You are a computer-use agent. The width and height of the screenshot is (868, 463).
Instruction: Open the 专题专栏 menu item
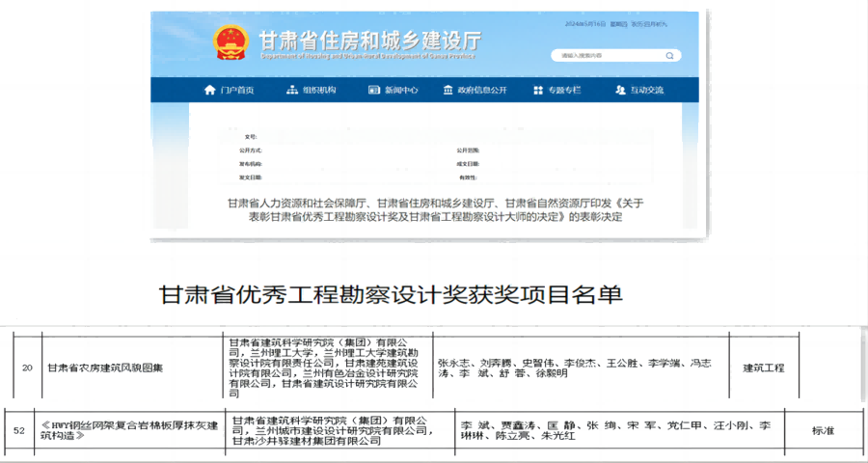click(x=564, y=90)
